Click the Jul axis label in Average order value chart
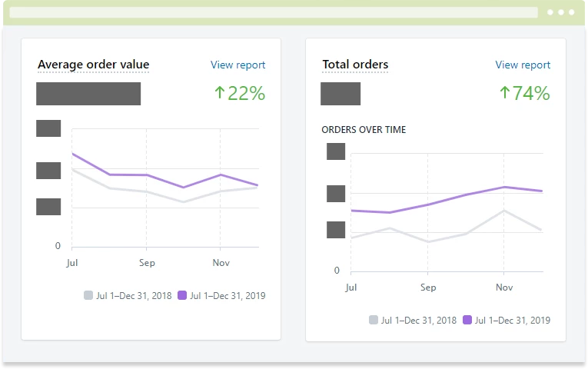 point(72,262)
